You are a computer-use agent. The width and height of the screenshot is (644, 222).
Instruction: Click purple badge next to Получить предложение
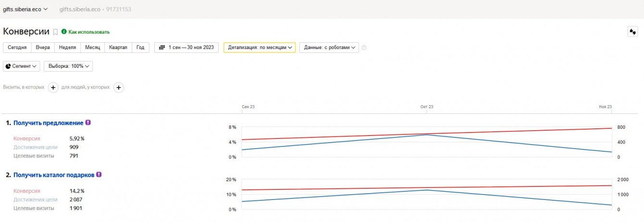tap(88, 123)
